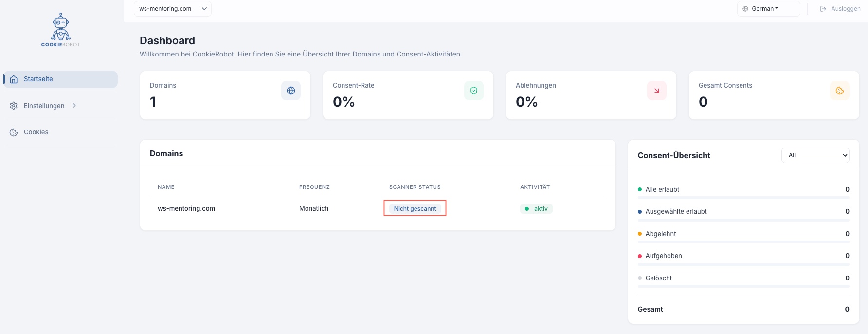This screenshot has height=334, width=868.
Task: Click the Abgelehnt row in Consent-Übersicht
Action: [661, 234]
